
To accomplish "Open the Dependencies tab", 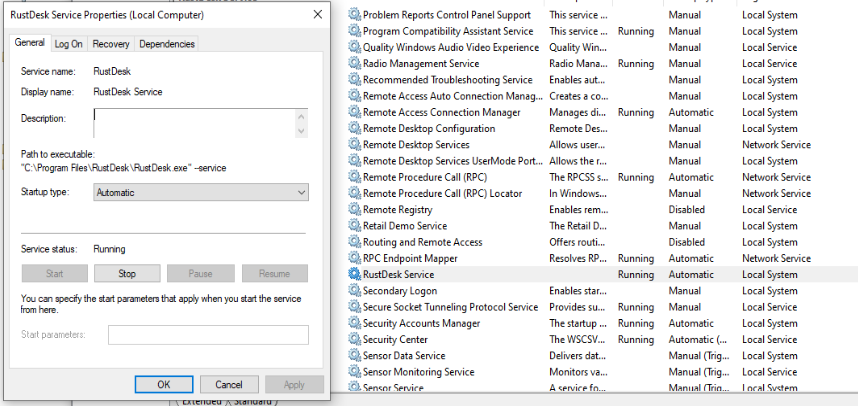I will [167, 44].
